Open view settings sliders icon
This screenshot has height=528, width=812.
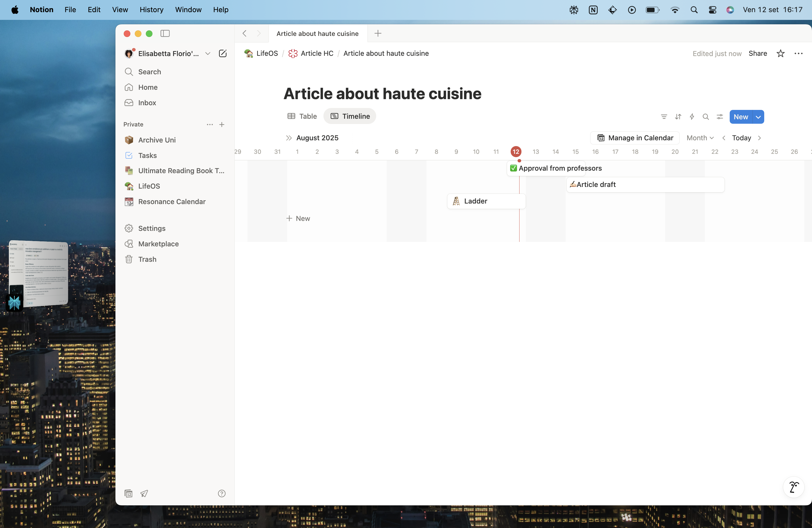pyautogui.click(x=719, y=117)
